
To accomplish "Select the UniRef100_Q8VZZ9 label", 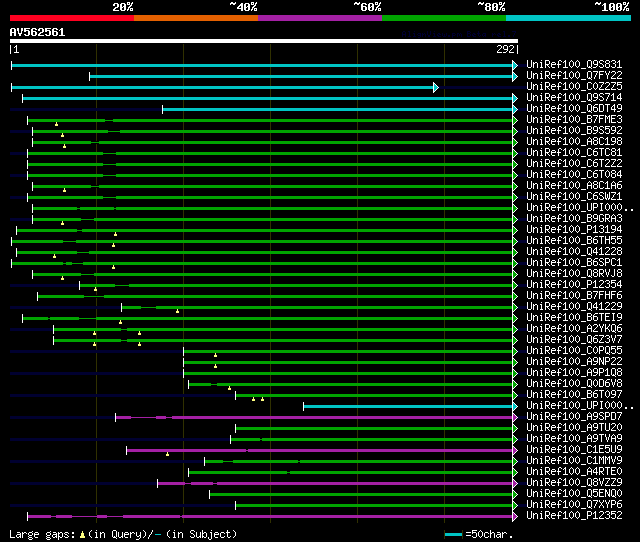I will tap(574, 483).
